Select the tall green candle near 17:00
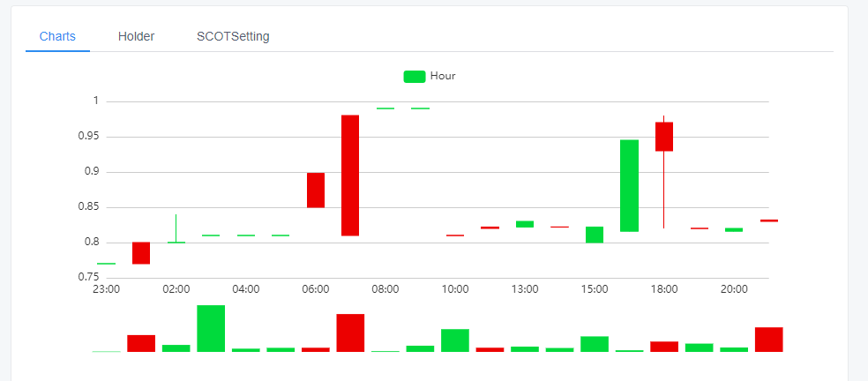 630,185
